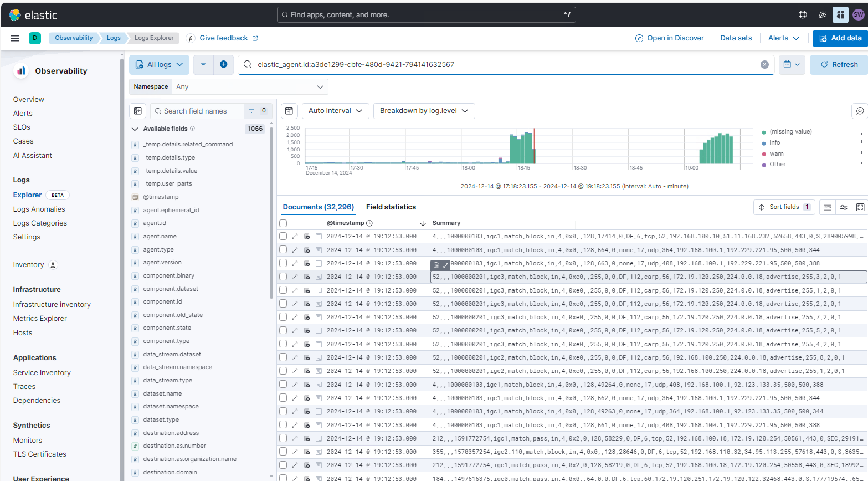Screen dimensions: 868x481
Task: Open Sort fields popover
Action: (x=784, y=207)
